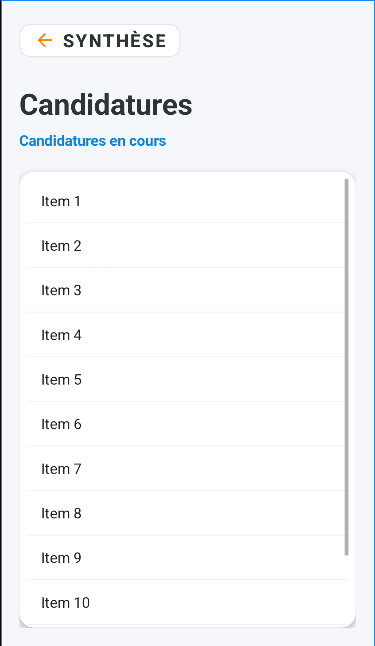Click the grey list scrollbar thumb

tap(347, 367)
